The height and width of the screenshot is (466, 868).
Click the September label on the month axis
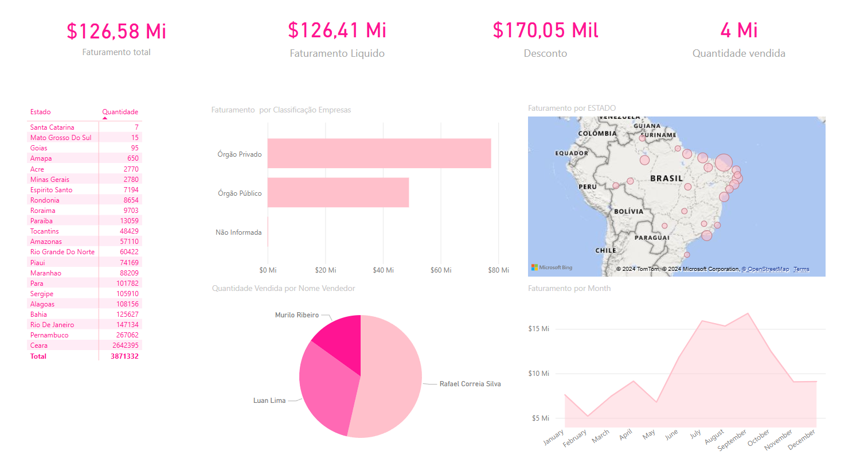(x=733, y=440)
